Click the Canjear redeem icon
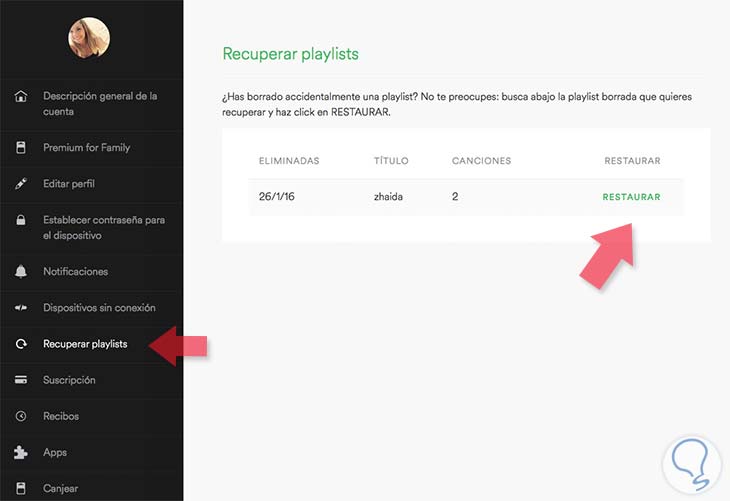 (x=21, y=488)
